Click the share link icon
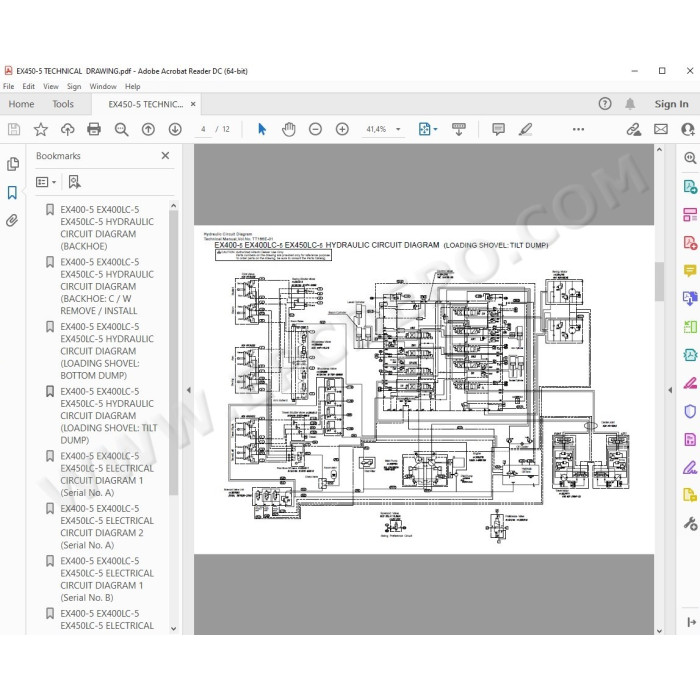700x700 pixels. pyautogui.click(x=633, y=129)
